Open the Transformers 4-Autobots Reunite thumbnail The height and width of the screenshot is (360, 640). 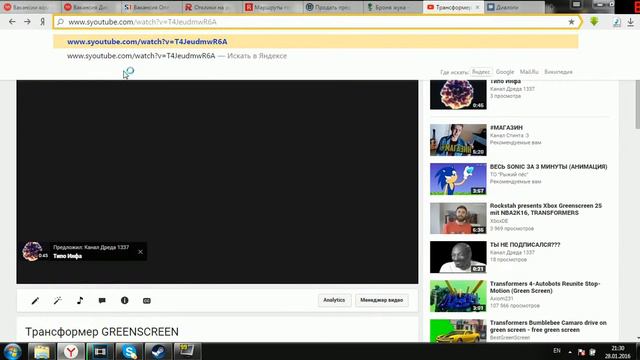(x=458, y=296)
